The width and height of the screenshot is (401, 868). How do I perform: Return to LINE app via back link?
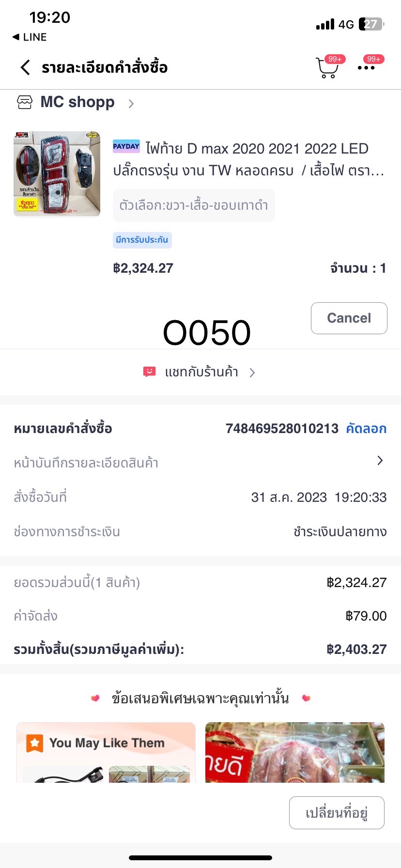tap(30, 37)
